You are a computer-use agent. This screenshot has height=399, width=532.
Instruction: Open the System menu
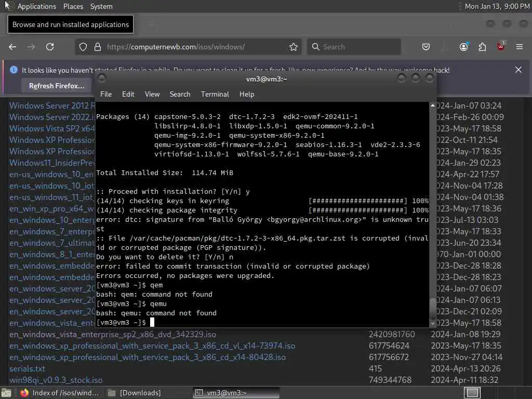[101, 6]
